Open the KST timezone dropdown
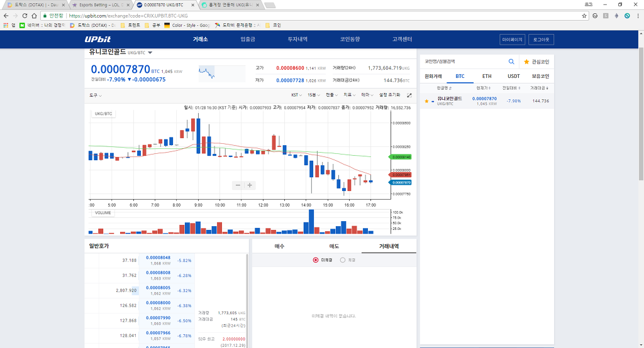This screenshot has width=644, height=348. [297, 95]
